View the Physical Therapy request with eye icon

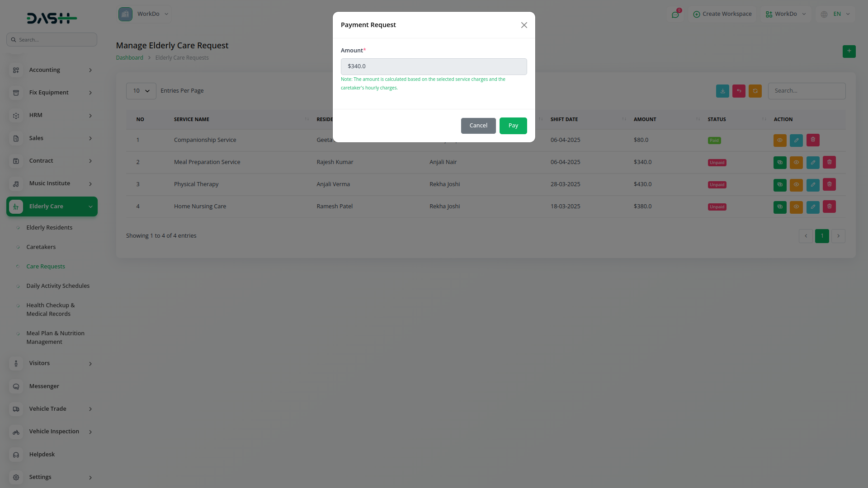click(x=796, y=184)
